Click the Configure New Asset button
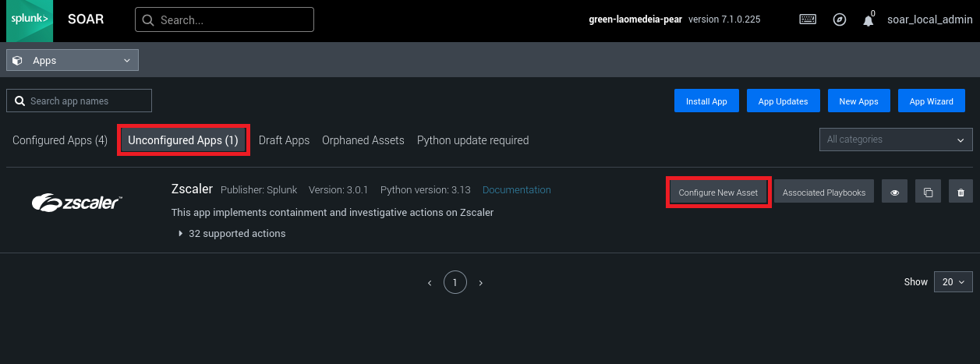Viewport: 980px width, 364px height. pos(718,193)
